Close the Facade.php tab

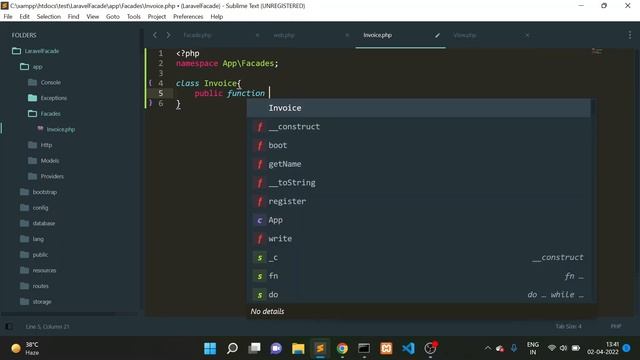(257, 36)
